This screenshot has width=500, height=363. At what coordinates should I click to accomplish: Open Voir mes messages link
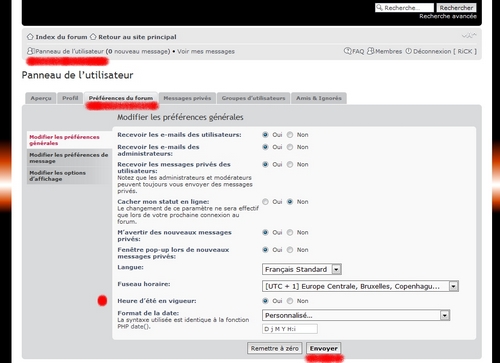coord(206,51)
